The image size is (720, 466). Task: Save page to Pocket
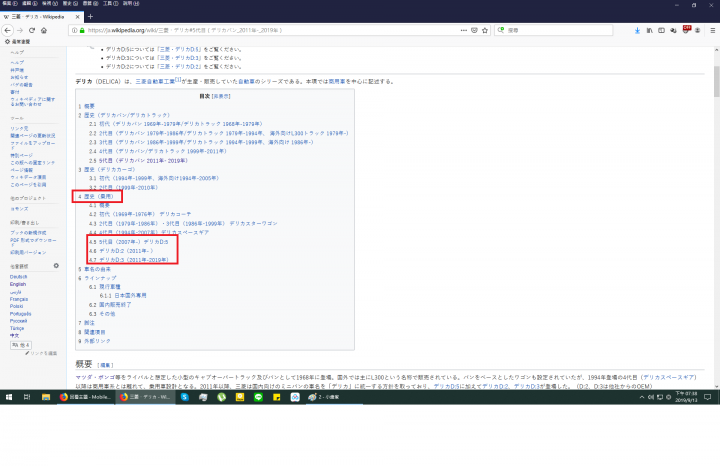pos(474,30)
